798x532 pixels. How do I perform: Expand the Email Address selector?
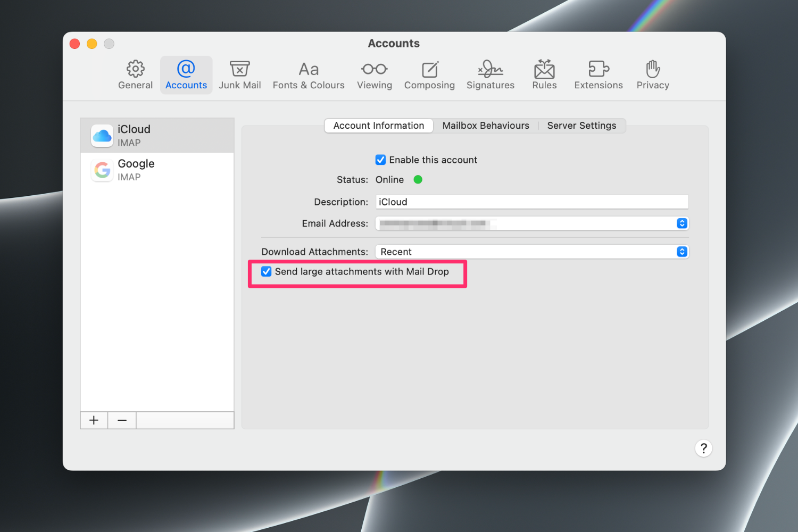point(681,223)
